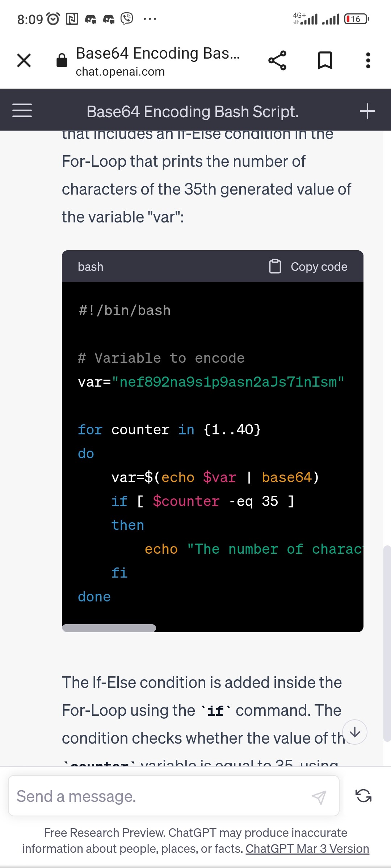Bookmark this page with the bookmark icon
This screenshot has height=868, width=391.
coord(325,60)
